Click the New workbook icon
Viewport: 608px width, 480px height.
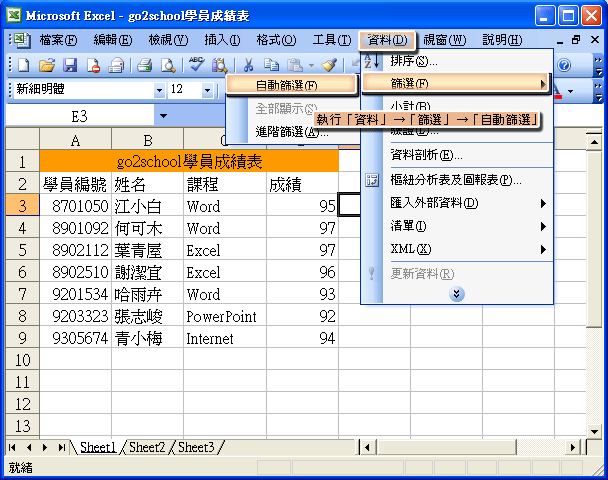(24, 65)
